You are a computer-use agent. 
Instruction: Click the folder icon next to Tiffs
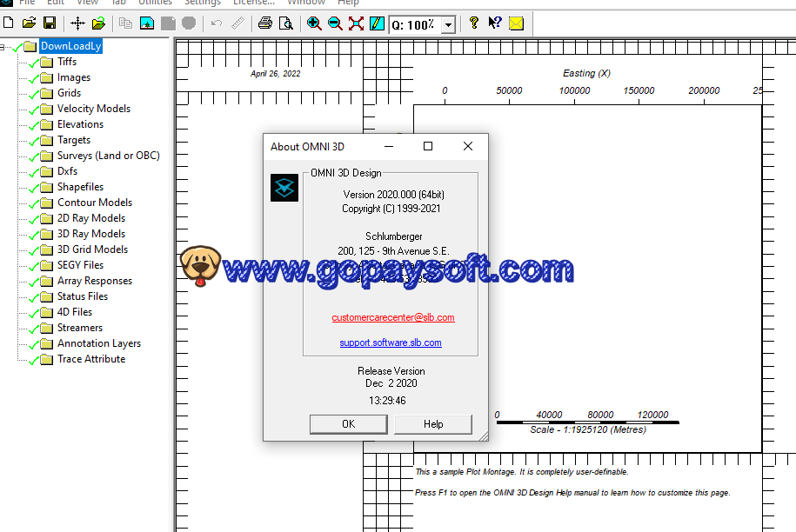[x=47, y=62]
